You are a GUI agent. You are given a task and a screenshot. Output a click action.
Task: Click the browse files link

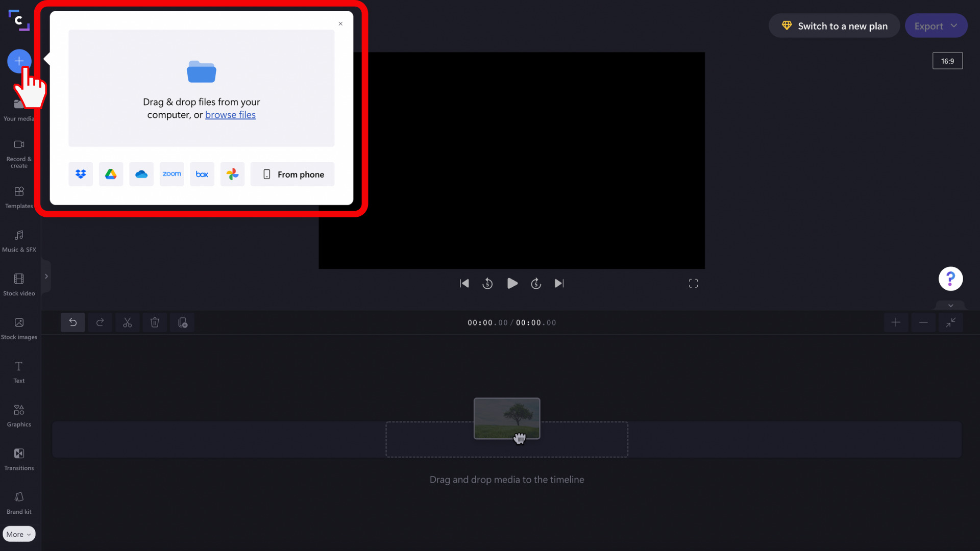click(x=230, y=115)
